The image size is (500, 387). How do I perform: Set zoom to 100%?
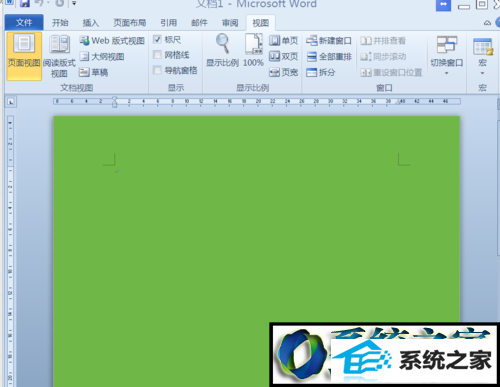click(253, 50)
